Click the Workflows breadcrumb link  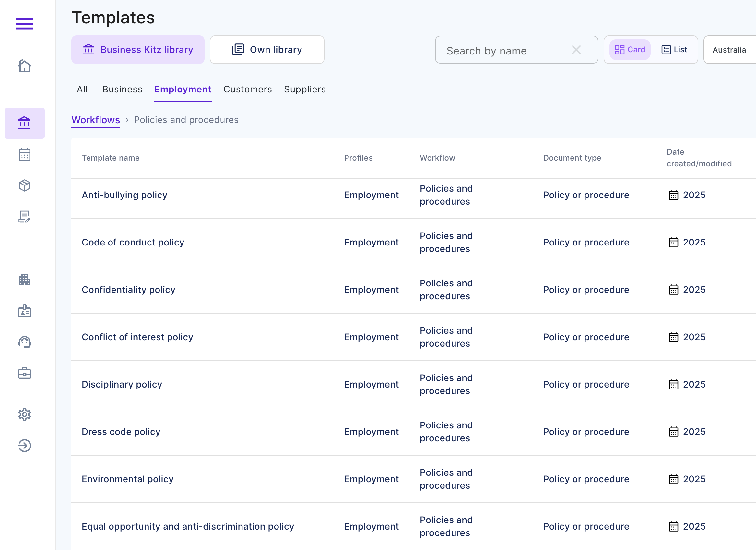[x=96, y=120]
